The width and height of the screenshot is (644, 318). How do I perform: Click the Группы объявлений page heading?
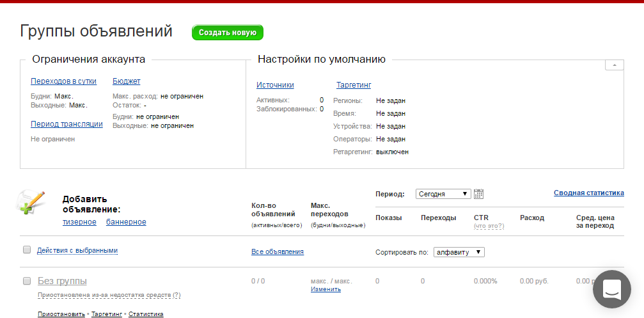click(96, 31)
